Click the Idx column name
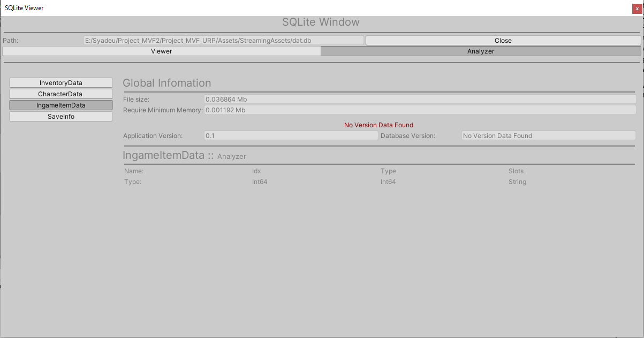 coord(256,171)
